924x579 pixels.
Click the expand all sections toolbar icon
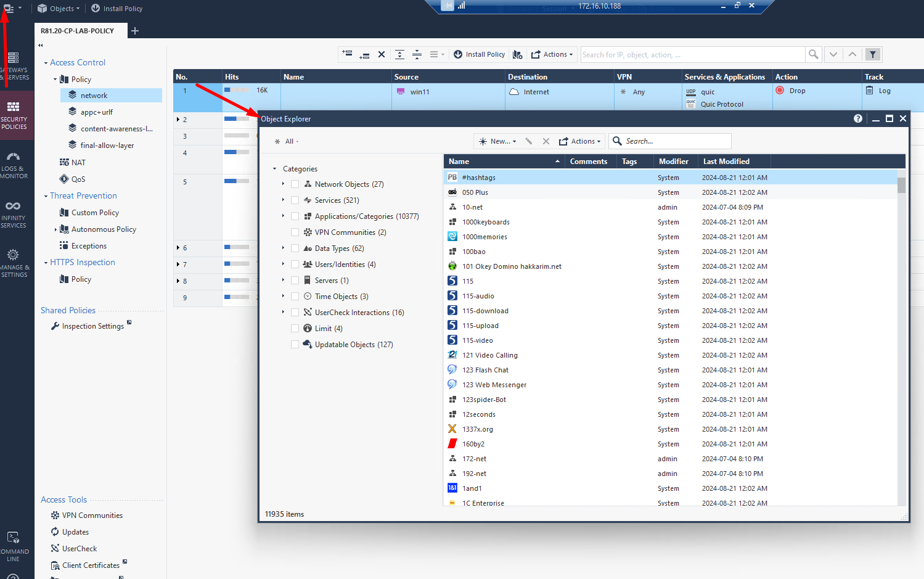click(x=399, y=54)
